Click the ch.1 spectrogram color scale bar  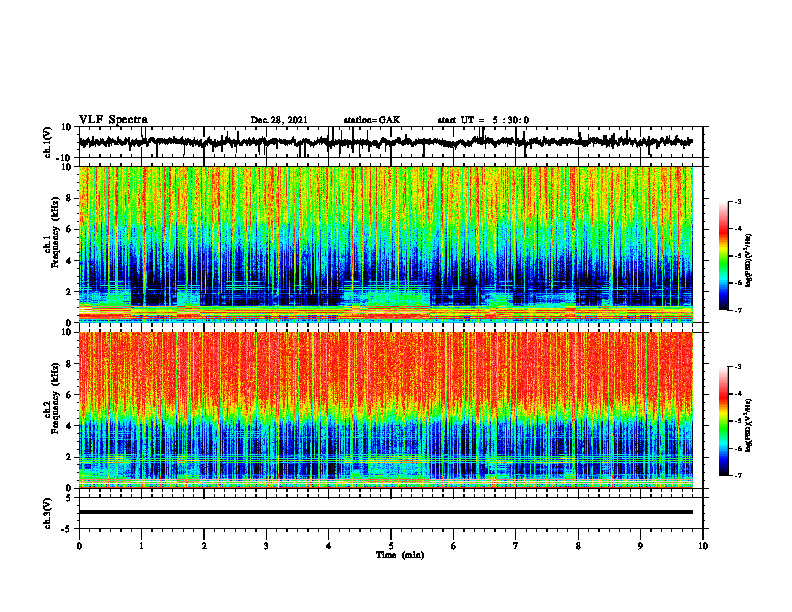(x=723, y=256)
